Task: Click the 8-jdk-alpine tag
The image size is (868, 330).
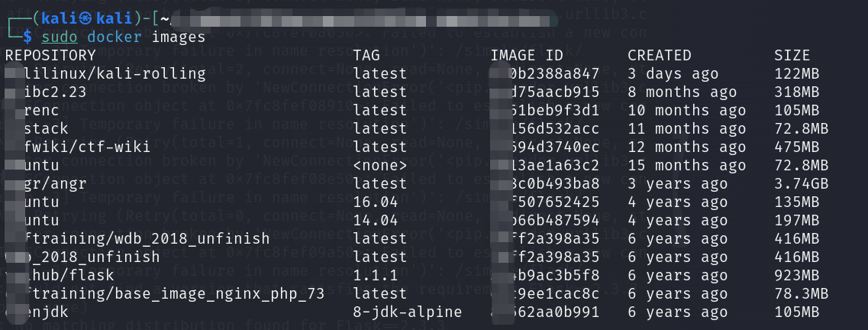Action: tap(408, 312)
